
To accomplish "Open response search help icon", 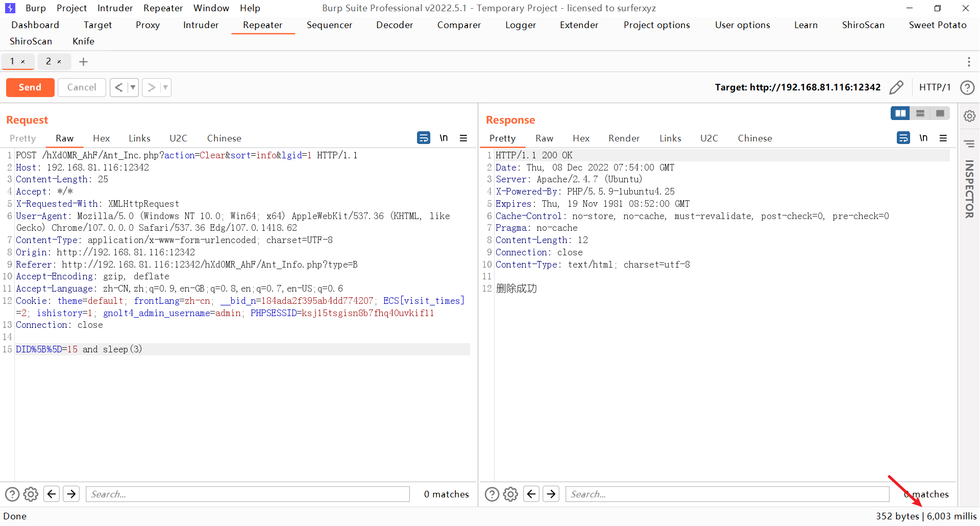I will [x=492, y=494].
